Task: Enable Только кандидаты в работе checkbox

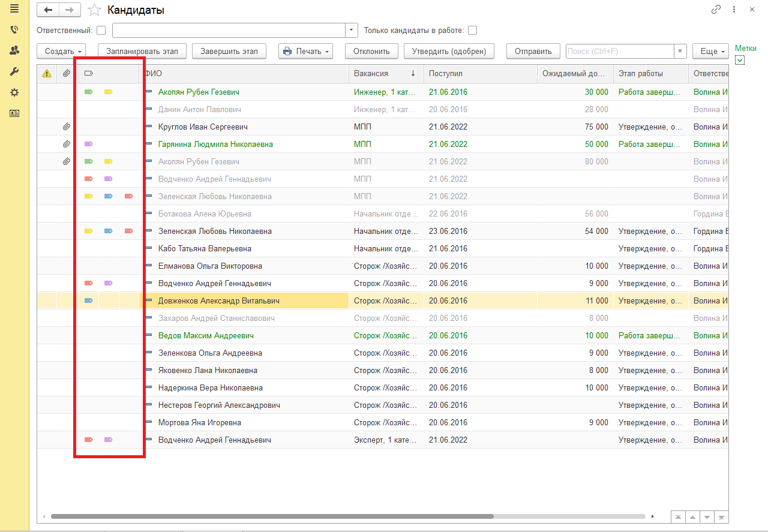Action: coord(472,31)
